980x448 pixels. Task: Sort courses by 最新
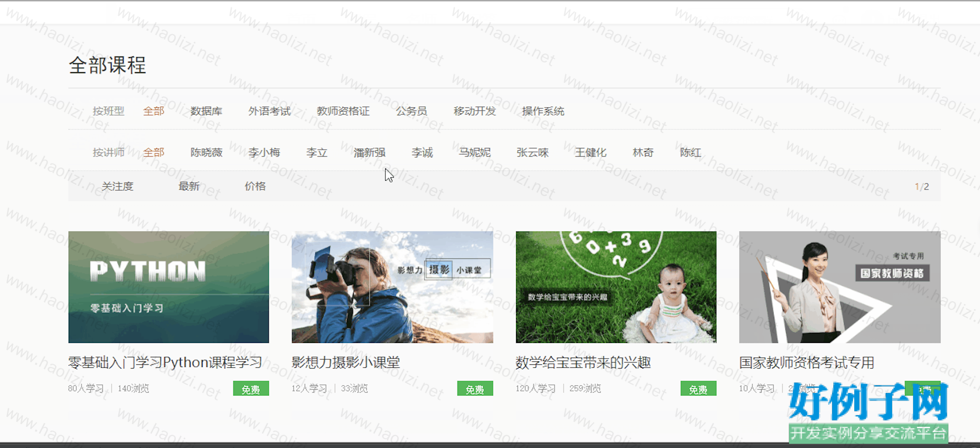189,186
